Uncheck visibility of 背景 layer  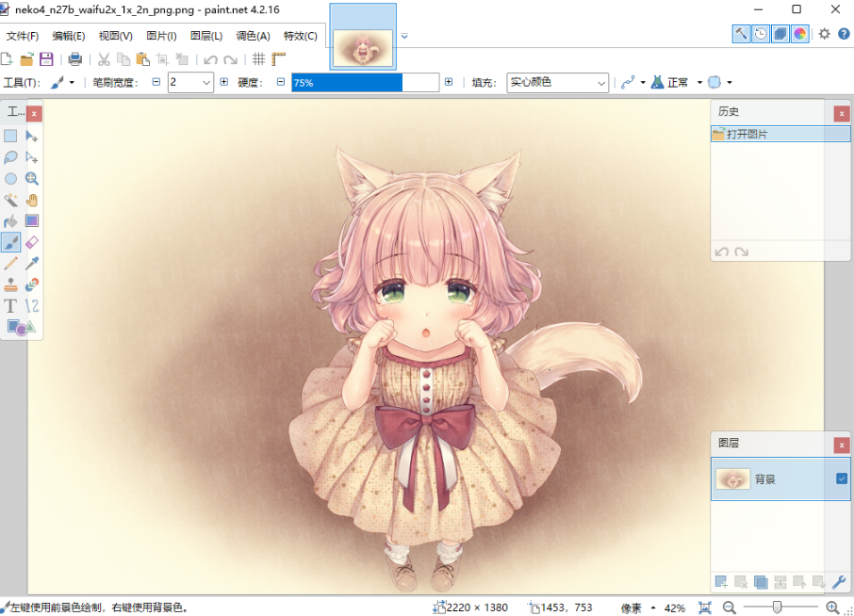pos(842,478)
